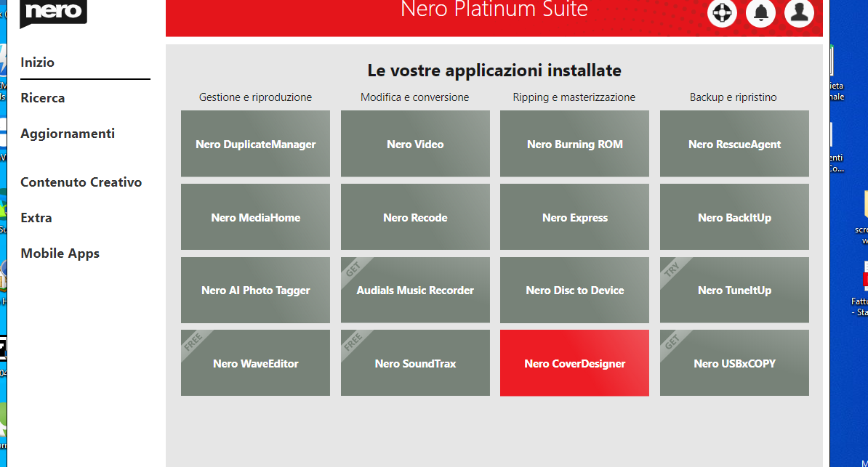
Task: Launch Nero BackItUp
Action: pos(734,217)
